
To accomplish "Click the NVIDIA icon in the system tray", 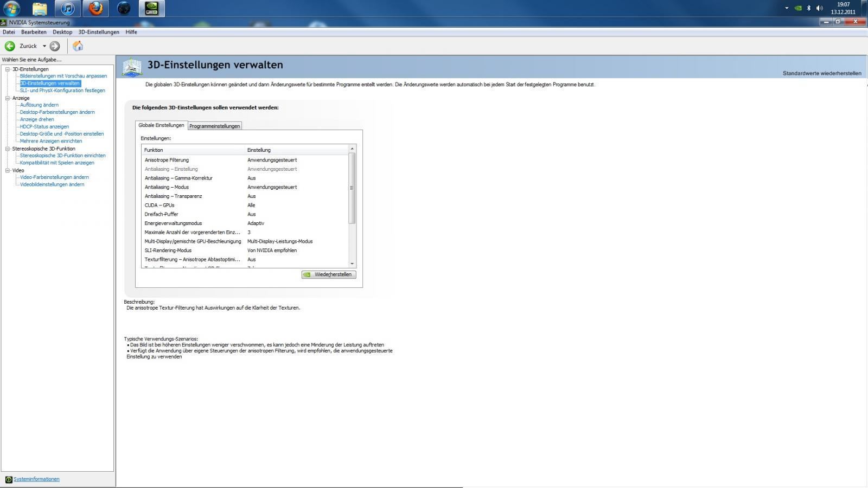I will [798, 8].
